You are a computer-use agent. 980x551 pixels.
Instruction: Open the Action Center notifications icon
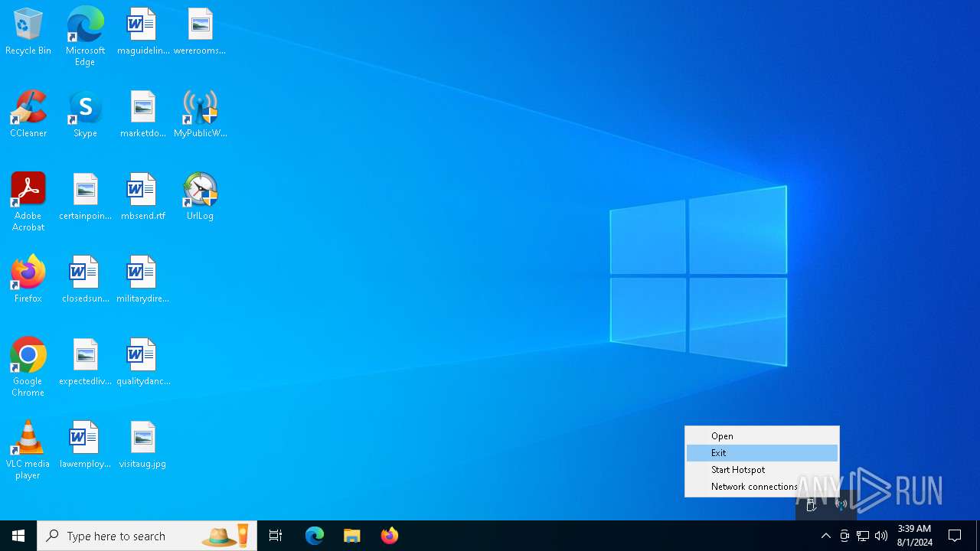pyautogui.click(x=955, y=536)
